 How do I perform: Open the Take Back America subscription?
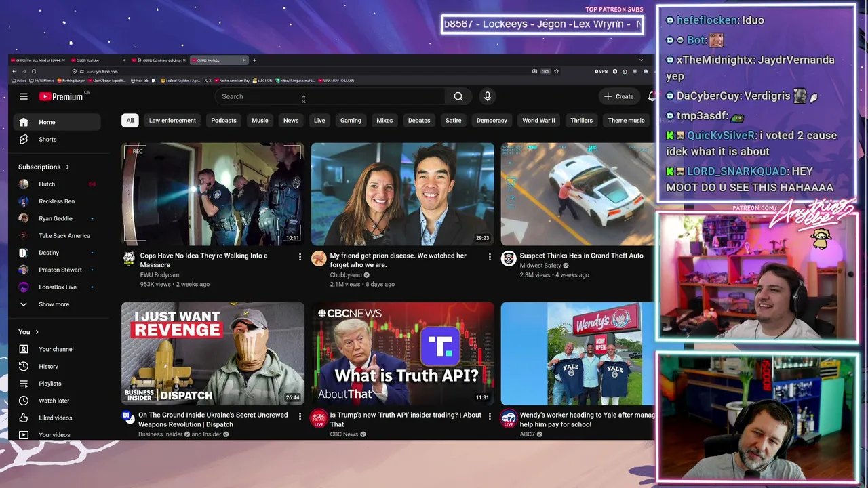point(57,236)
